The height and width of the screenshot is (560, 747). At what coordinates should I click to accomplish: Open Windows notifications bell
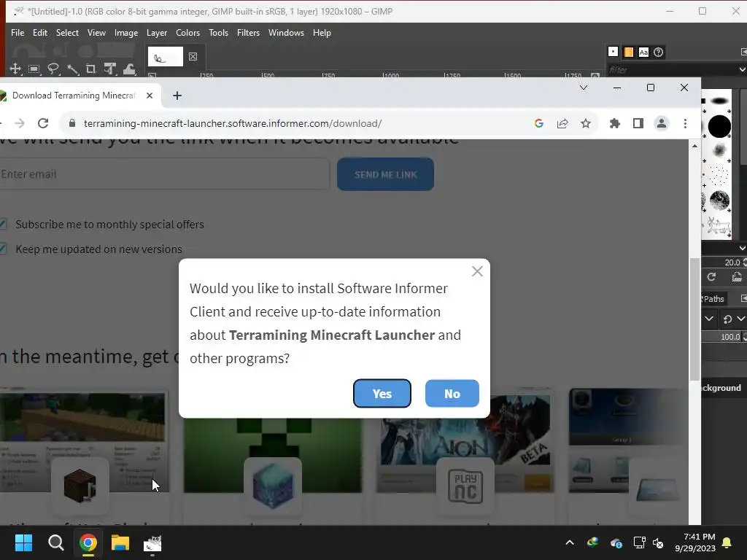tap(727, 542)
